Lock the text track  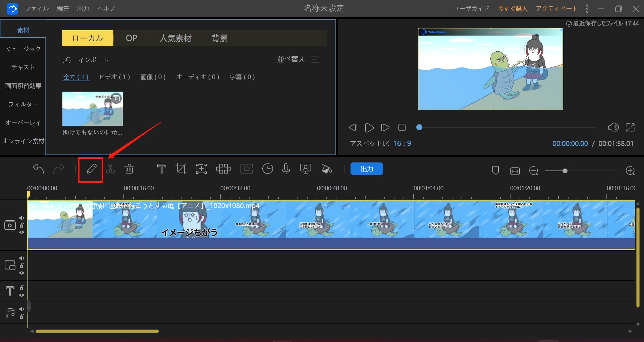click(21, 288)
